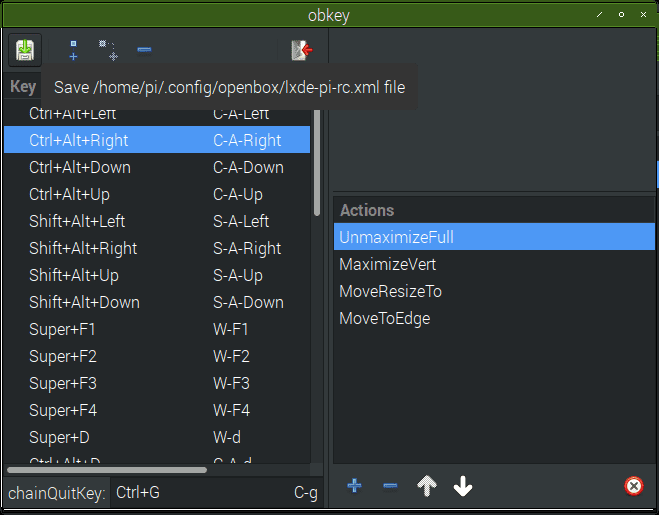Select the Ctrl+Alt+Up keybinding row
Screen dimensions: 659x515
coord(157,194)
